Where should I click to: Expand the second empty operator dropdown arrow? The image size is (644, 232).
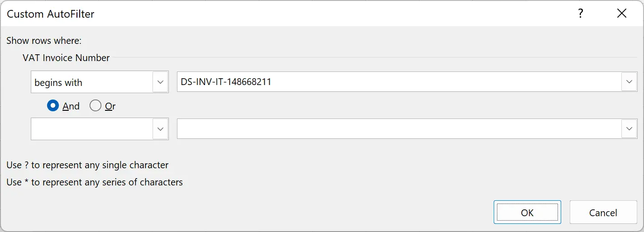click(x=160, y=129)
